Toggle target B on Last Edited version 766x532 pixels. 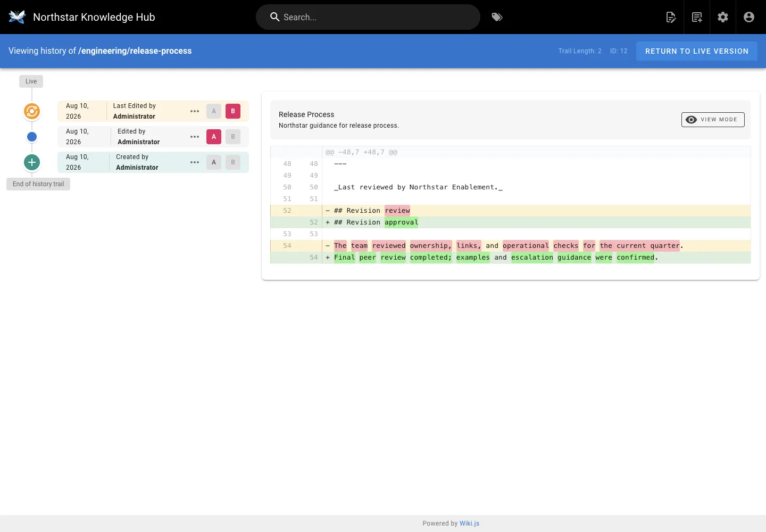click(233, 111)
